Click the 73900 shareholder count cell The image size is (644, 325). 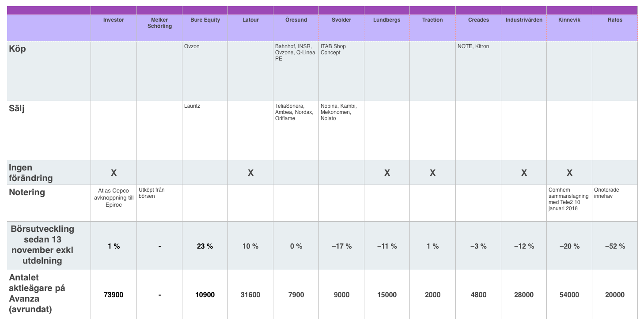[x=114, y=295]
